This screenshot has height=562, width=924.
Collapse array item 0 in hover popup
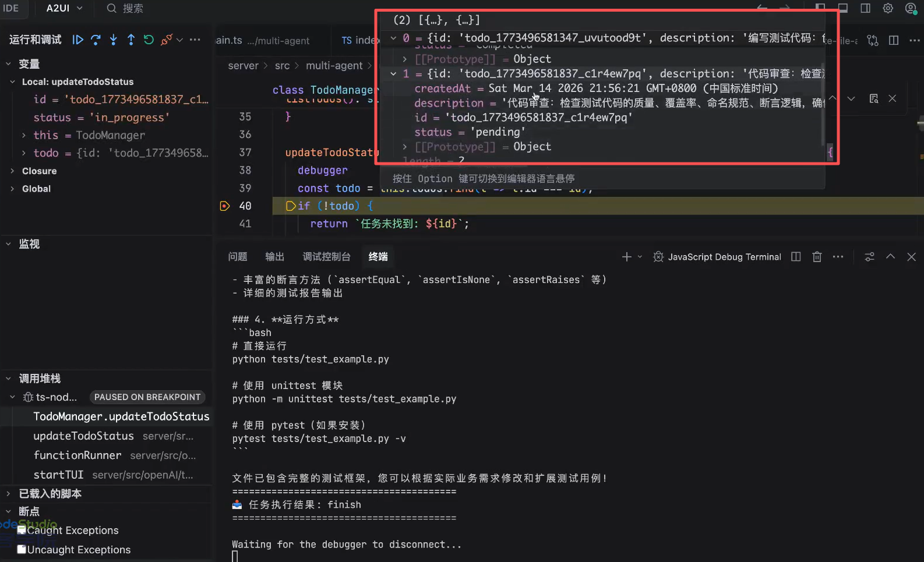[393, 38]
